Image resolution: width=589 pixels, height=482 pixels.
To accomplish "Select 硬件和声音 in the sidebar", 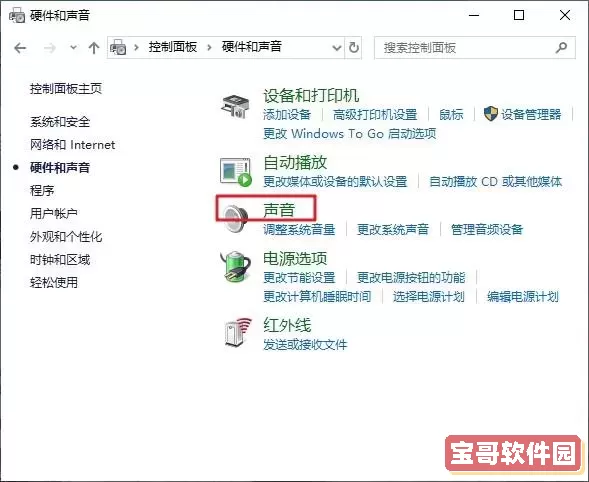I will pos(60,168).
